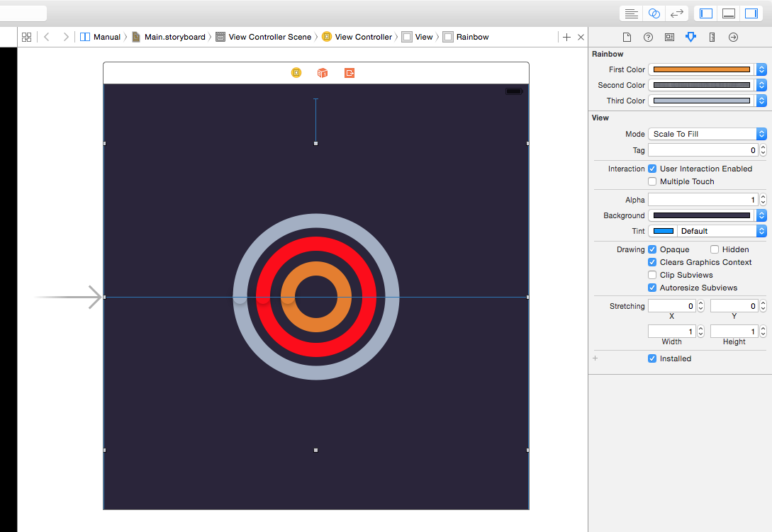This screenshot has height=532, width=772.
Task: Open the Identity inspector
Action: tap(669, 37)
